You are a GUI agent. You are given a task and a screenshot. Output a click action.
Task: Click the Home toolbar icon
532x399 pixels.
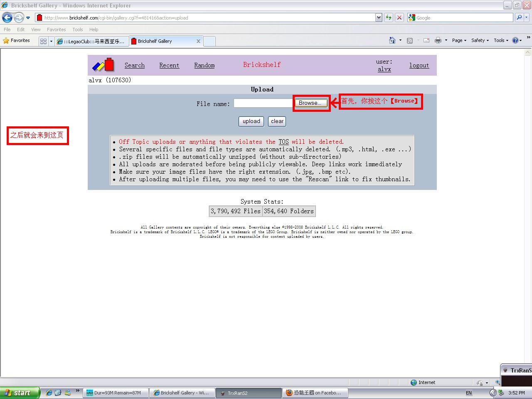[392, 40]
